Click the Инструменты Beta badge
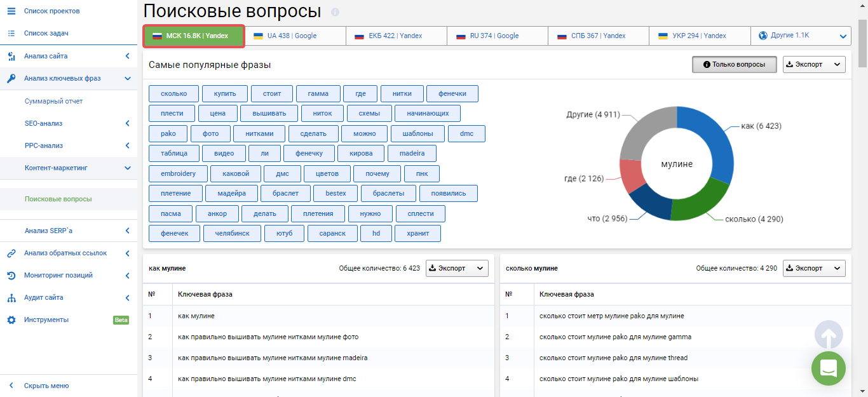This screenshot has height=397, width=868. (x=121, y=320)
